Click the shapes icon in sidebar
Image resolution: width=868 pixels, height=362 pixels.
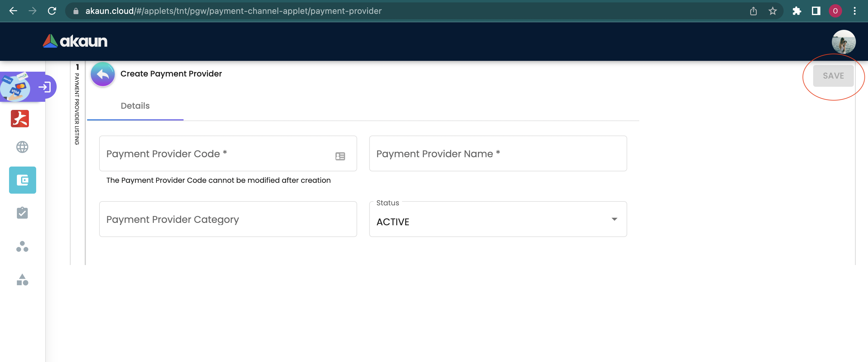tap(22, 279)
